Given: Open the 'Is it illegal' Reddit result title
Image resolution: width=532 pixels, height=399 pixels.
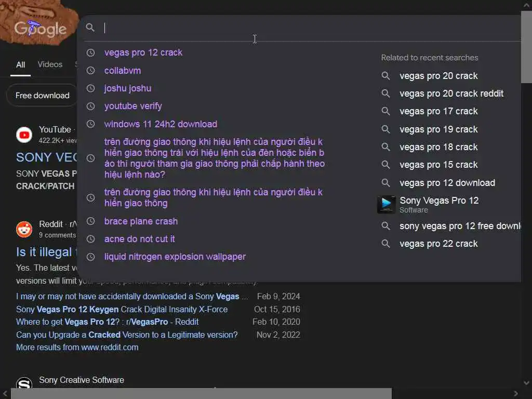Looking at the screenshot, I should [x=46, y=252].
